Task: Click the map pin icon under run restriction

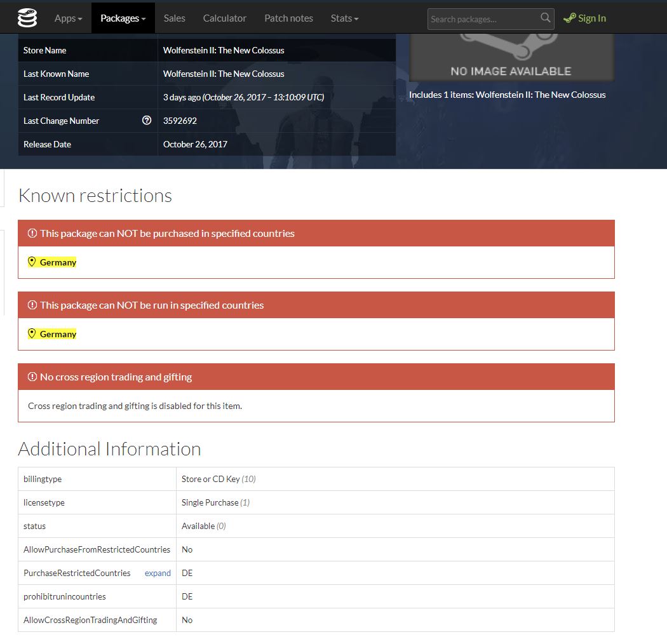Action: (32, 333)
